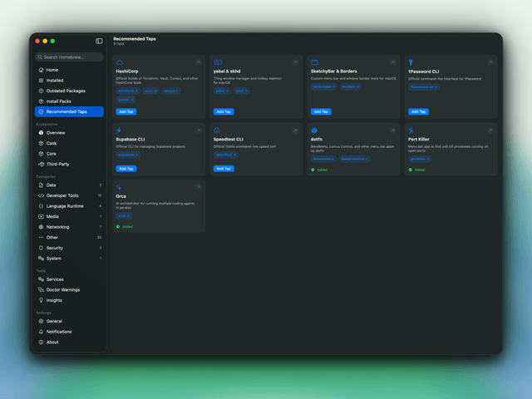Click the vault package tag
The width and height of the screenshot is (532, 399).
pyautogui.click(x=150, y=91)
